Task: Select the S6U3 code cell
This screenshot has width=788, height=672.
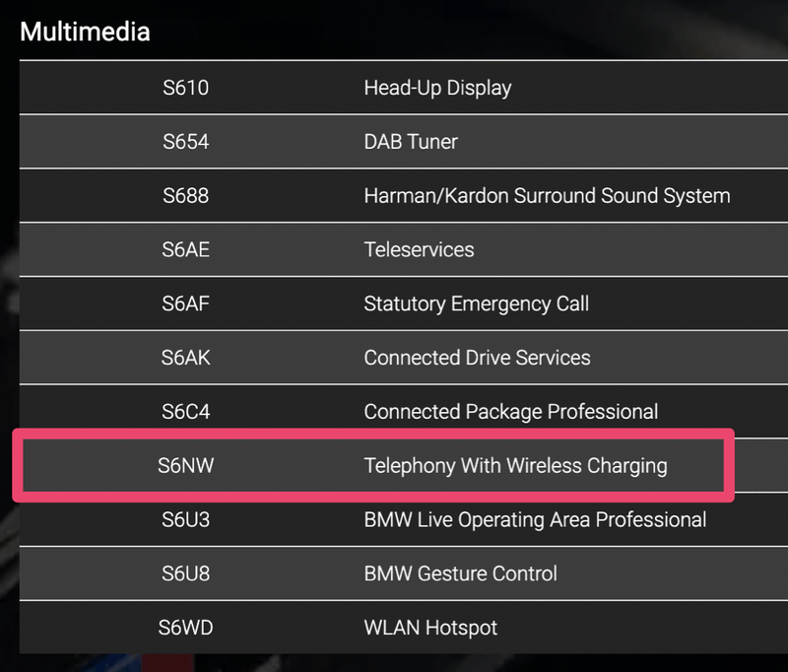Action: tap(185, 519)
